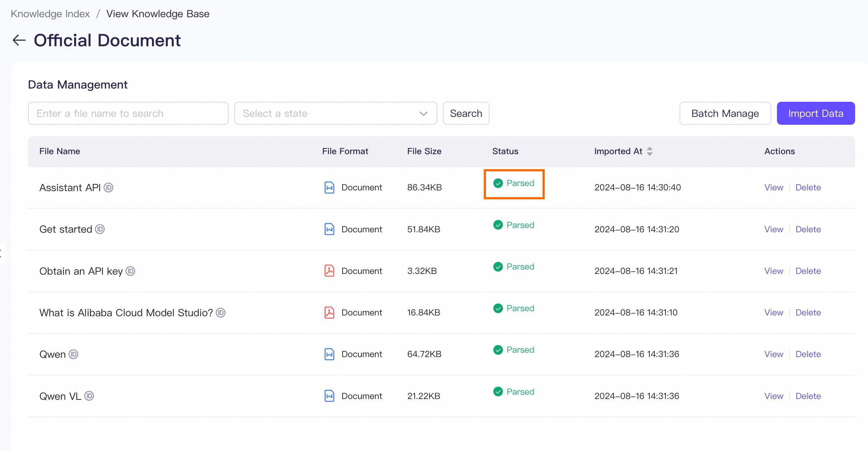Image resolution: width=868 pixels, height=451 pixels.
Task: View the Qwen VL document
Action: tap(774, 396)
